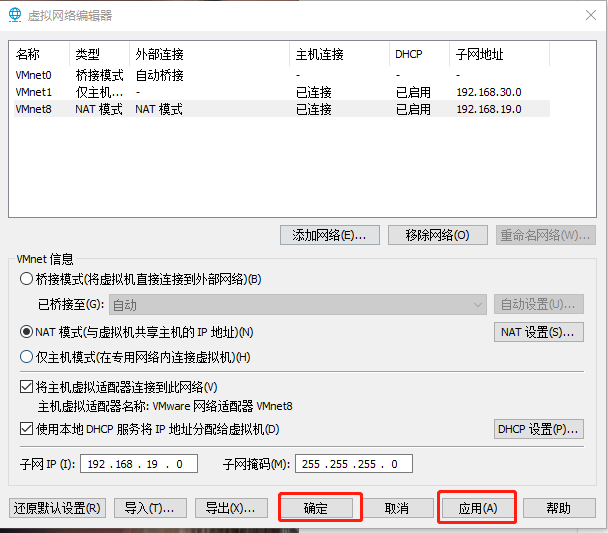
Task: Open DHCP 设置 dialog
Action: 539,429
